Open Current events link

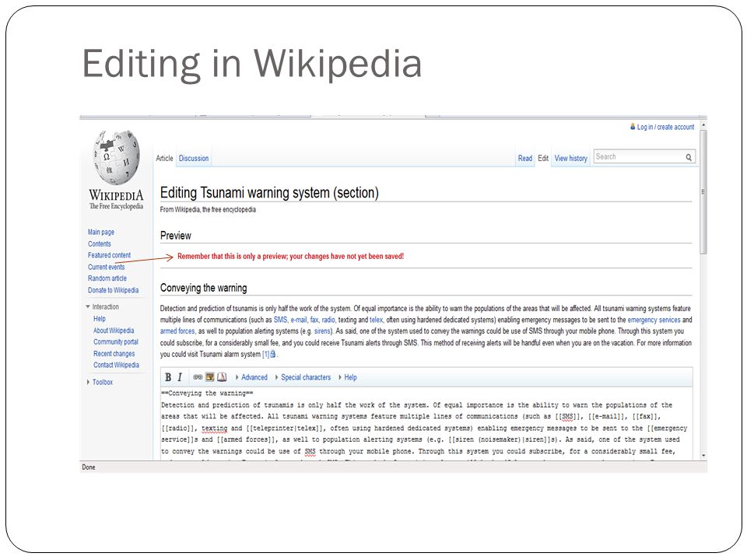107,267
